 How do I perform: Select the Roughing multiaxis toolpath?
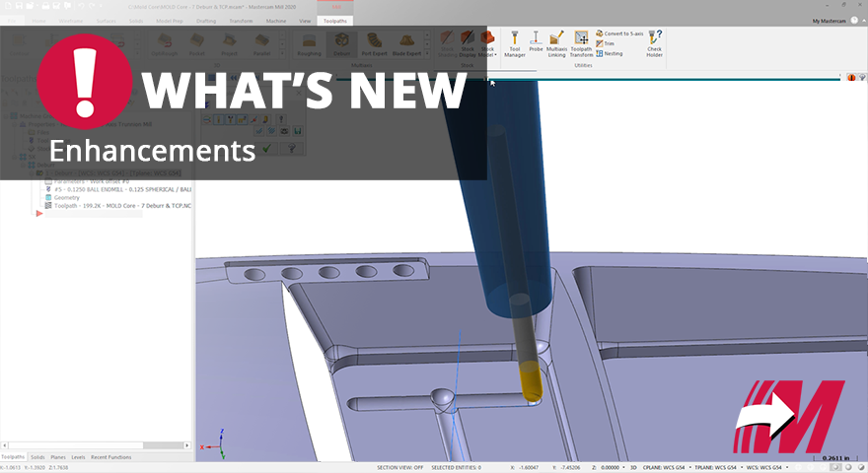click(309, 44)
